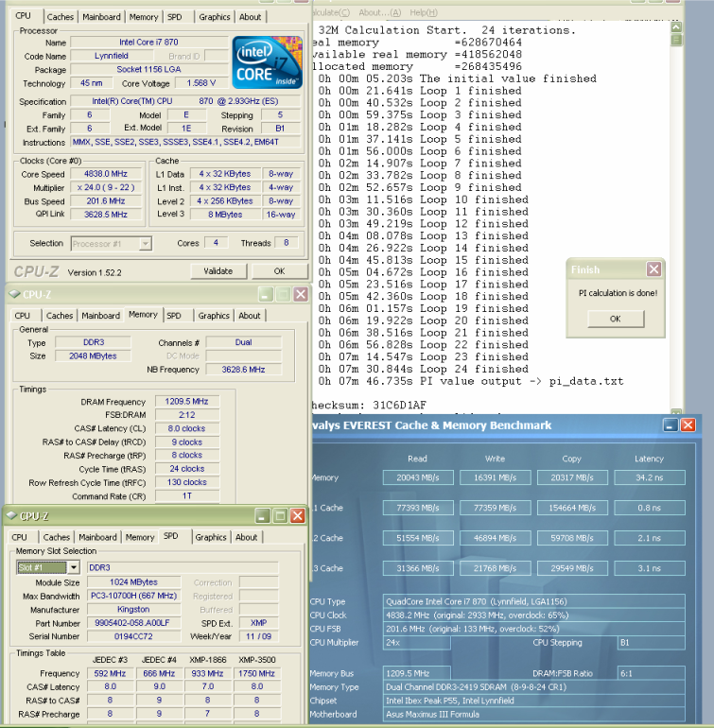Close the EVEREST Cache & Memory Benchmark window
714x728 pixels.
point(688,425)
